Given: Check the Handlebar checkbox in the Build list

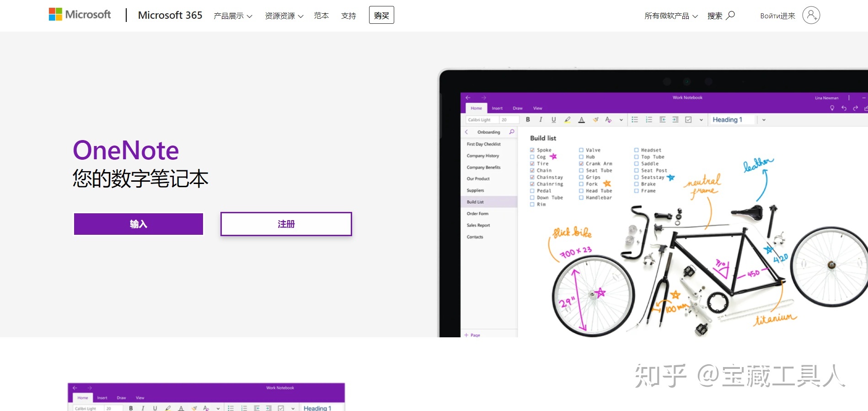Looking at the screenshot, I should coord(581,198).
